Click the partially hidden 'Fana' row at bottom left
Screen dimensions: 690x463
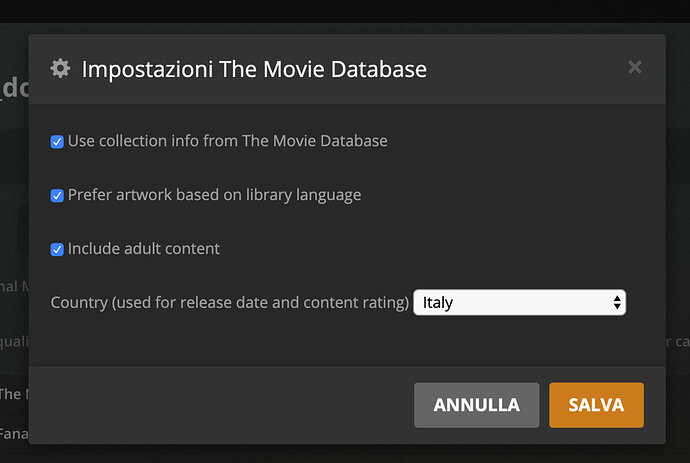[12, 434]
